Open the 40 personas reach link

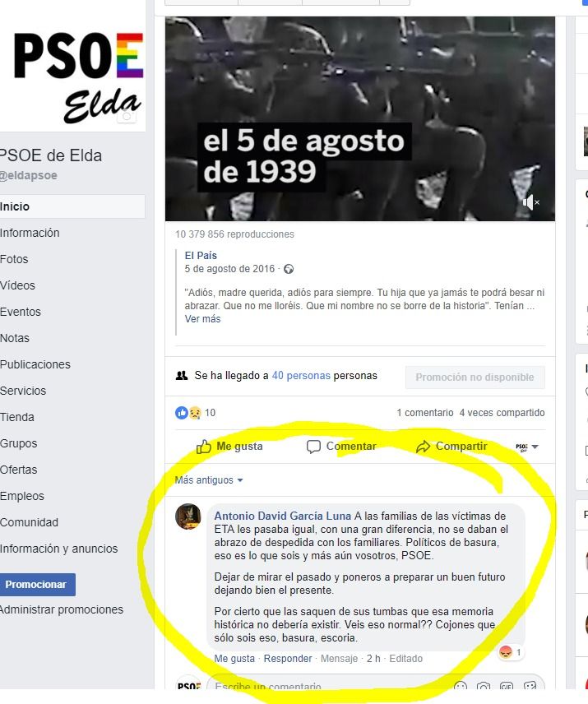tap(301, 375)
